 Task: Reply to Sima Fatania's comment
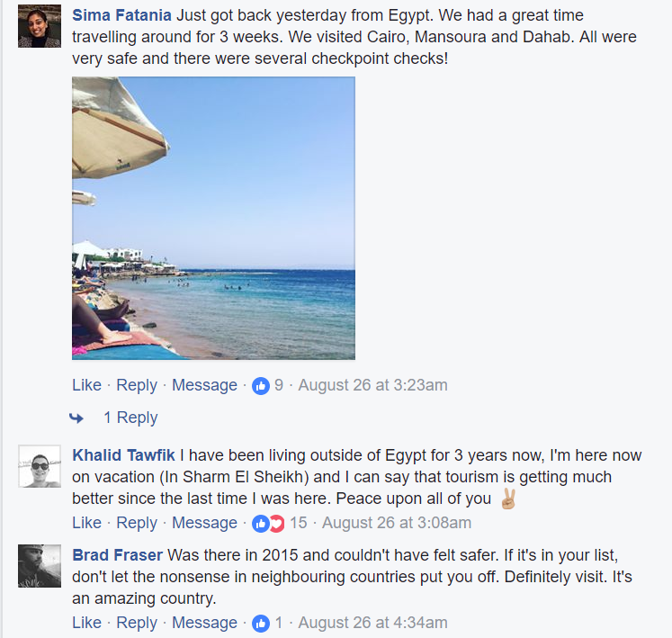[x=137, y=385]
